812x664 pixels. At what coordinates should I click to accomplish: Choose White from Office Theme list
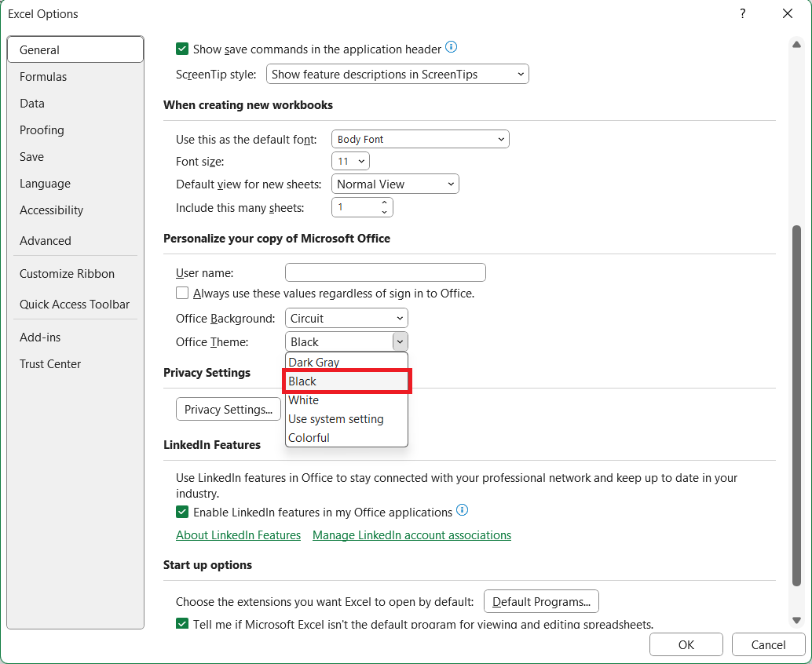[x=346, y=400]
